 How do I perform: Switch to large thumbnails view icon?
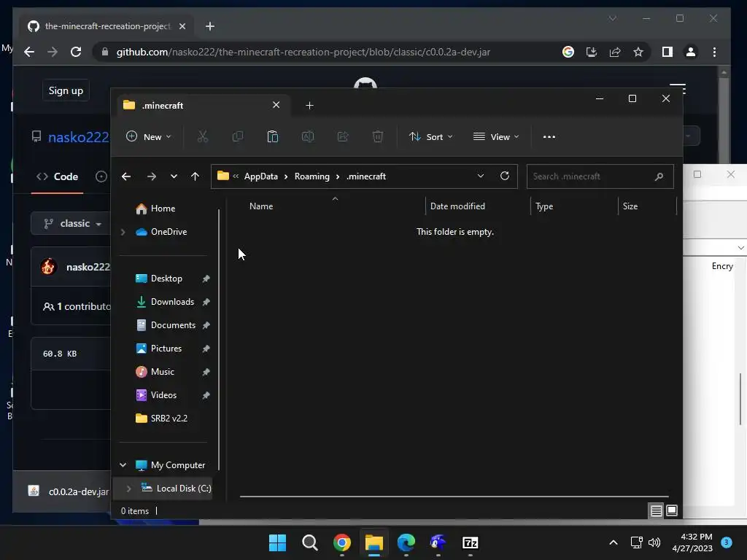[672, 511]
